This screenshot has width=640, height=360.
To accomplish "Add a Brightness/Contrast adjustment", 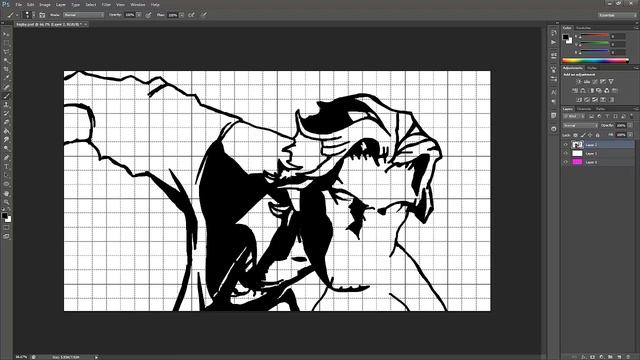I will 578,82.
